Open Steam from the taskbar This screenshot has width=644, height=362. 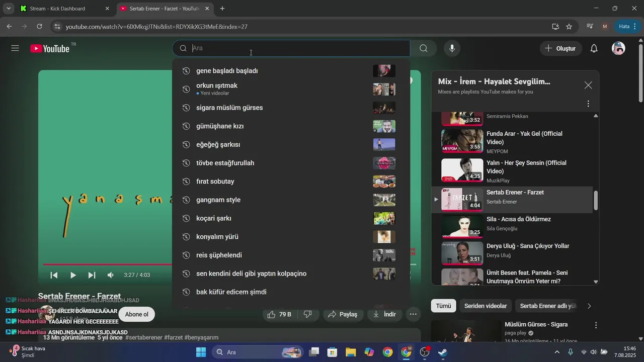click(x=442, y=352)
